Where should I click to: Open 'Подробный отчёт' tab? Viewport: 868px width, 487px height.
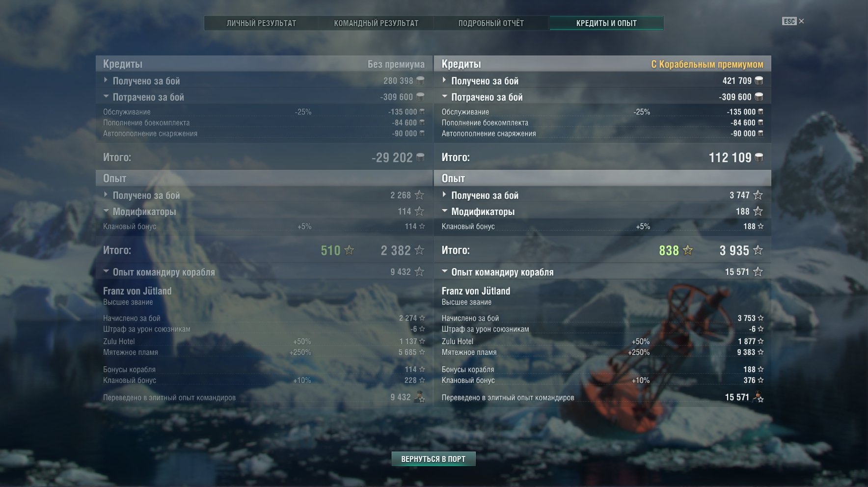pos(491,23)
